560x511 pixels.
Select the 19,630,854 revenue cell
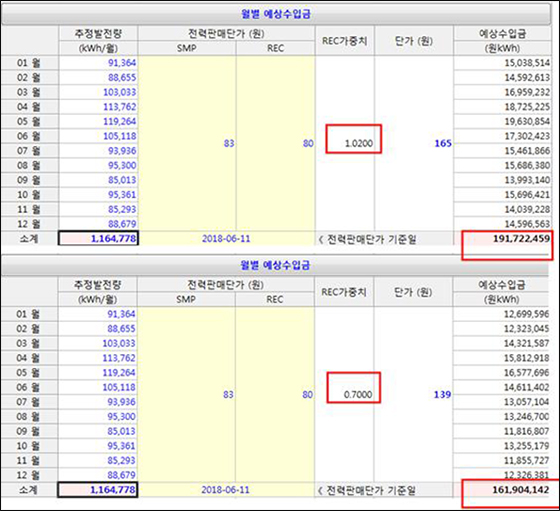point(502,121)
